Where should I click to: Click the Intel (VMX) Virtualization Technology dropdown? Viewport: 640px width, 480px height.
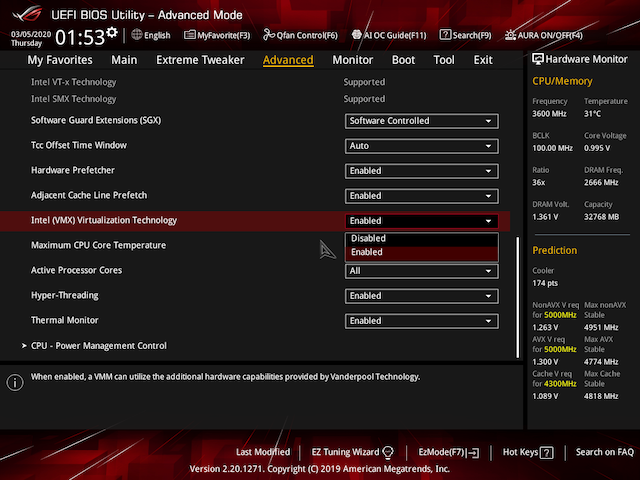coord(422,221)
